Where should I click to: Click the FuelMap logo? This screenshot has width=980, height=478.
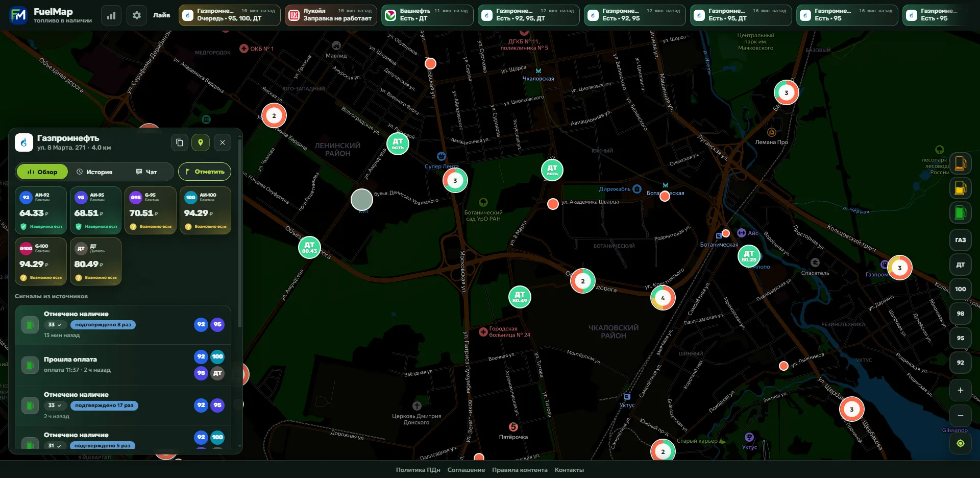(x=19, y=15)
